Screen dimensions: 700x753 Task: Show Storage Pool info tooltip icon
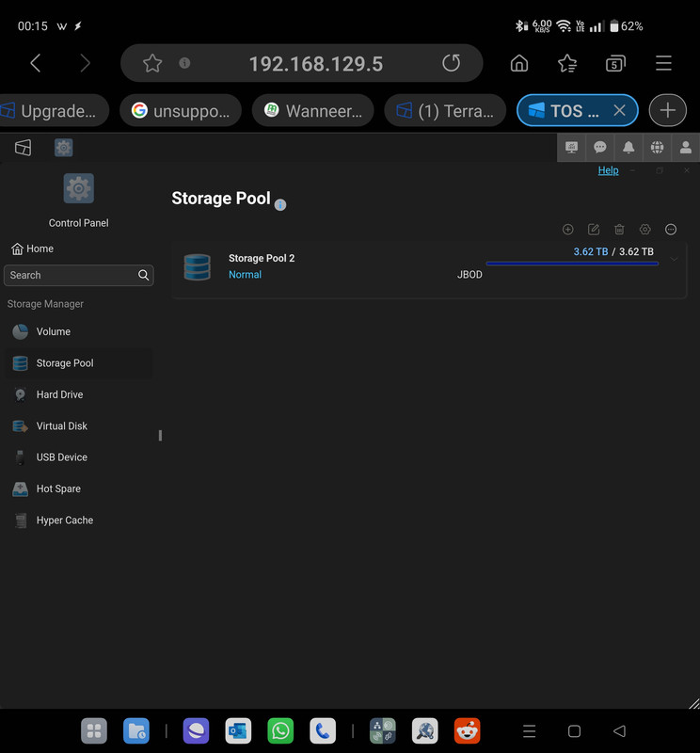(x=280, y=205)
